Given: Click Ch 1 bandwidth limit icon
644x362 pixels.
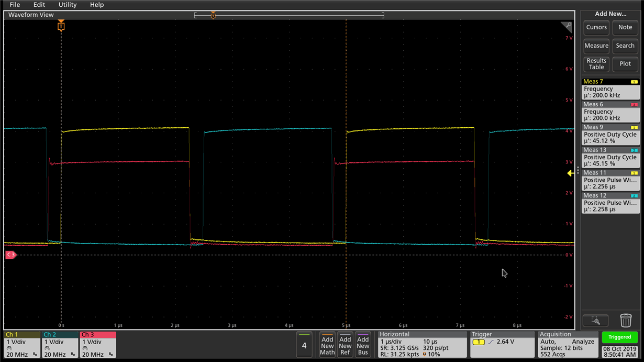Looking at the screenshot, I should [x=36, y=355].
